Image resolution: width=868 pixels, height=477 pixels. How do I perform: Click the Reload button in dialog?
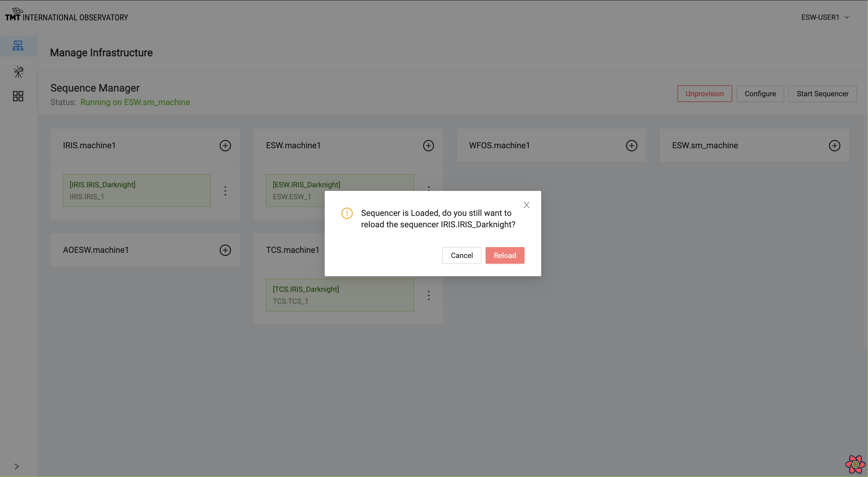tap(505, 255)
